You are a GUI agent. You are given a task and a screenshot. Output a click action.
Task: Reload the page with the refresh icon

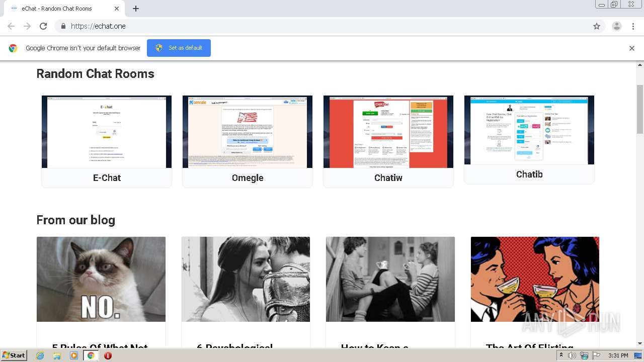coord(43,26)
